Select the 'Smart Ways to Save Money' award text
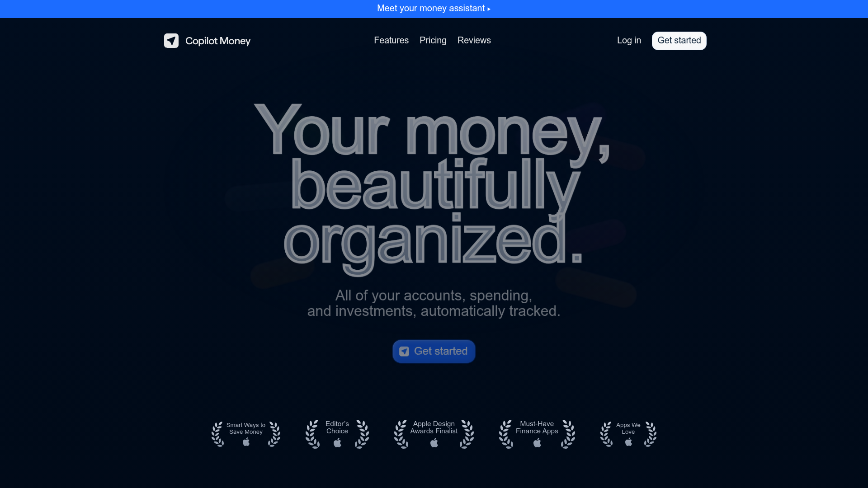Viewport: 868px width, 488px height. 246,428
